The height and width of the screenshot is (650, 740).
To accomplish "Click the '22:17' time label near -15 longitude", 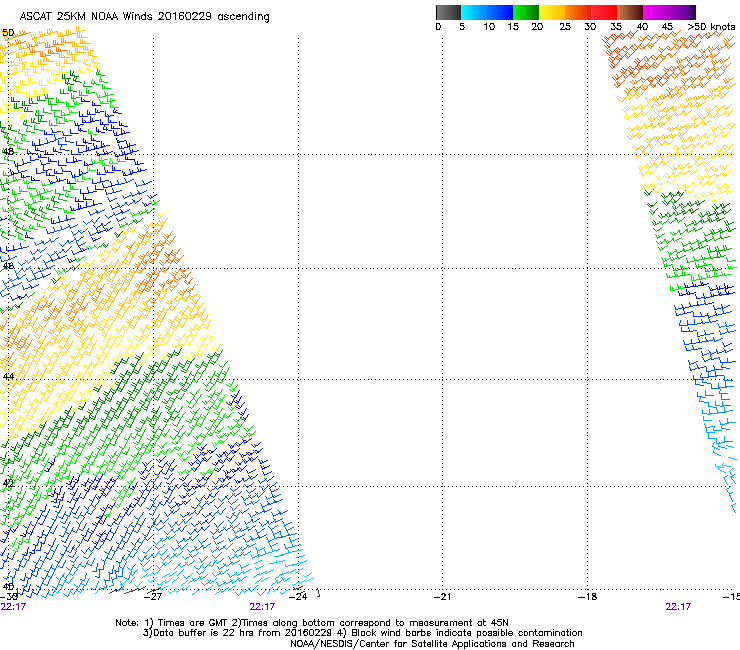I will coord(678,607).
